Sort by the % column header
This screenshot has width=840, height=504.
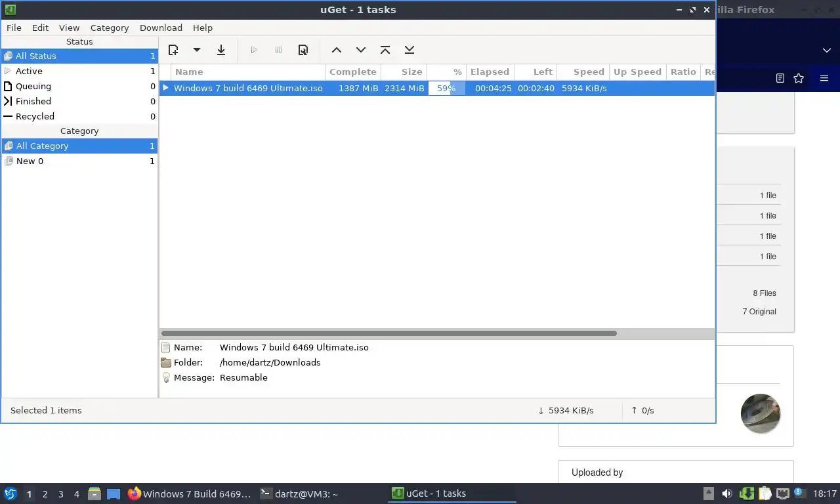click(x=447, y=72)
